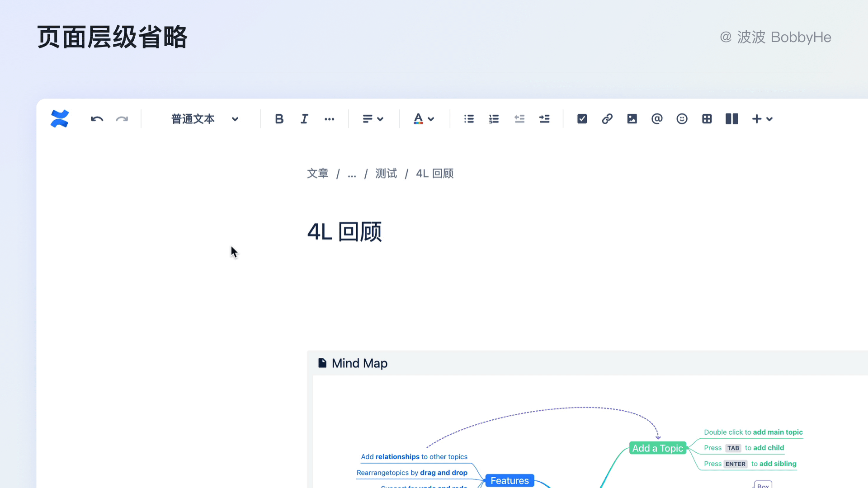Expand collapsed breadcrumb ellipsis
This screenshot has width=868, height=488.
(352, 174)
